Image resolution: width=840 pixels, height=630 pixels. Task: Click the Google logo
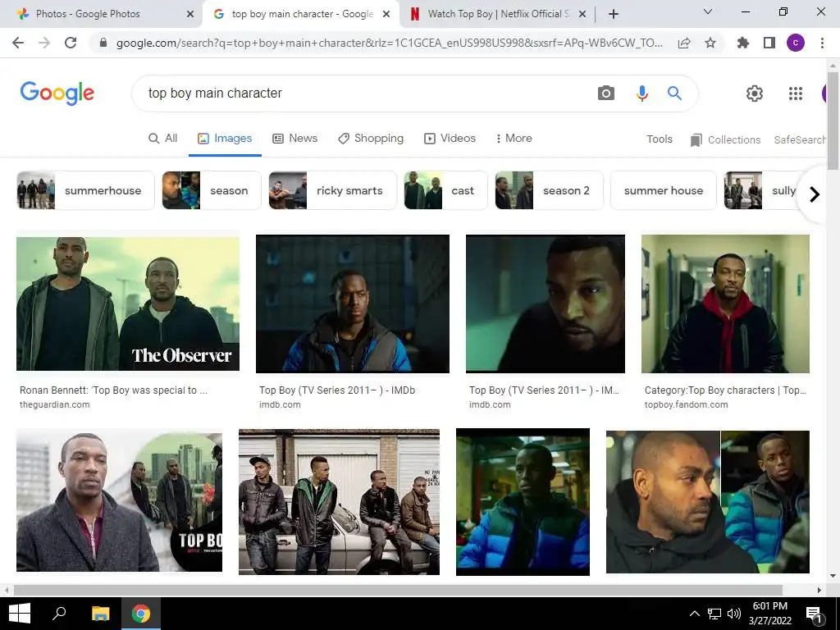coord(57,94)
